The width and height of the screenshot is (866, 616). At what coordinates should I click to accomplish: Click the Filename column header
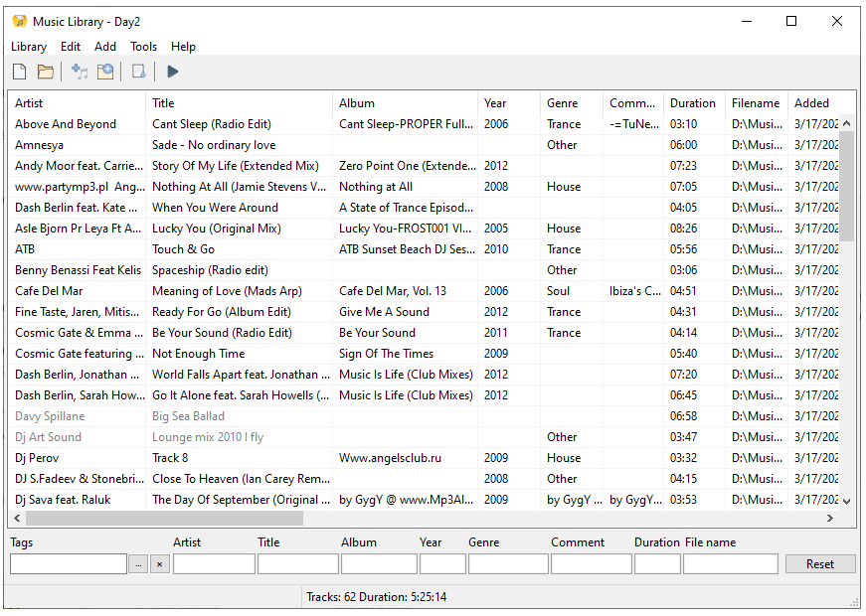click(756, 103)
